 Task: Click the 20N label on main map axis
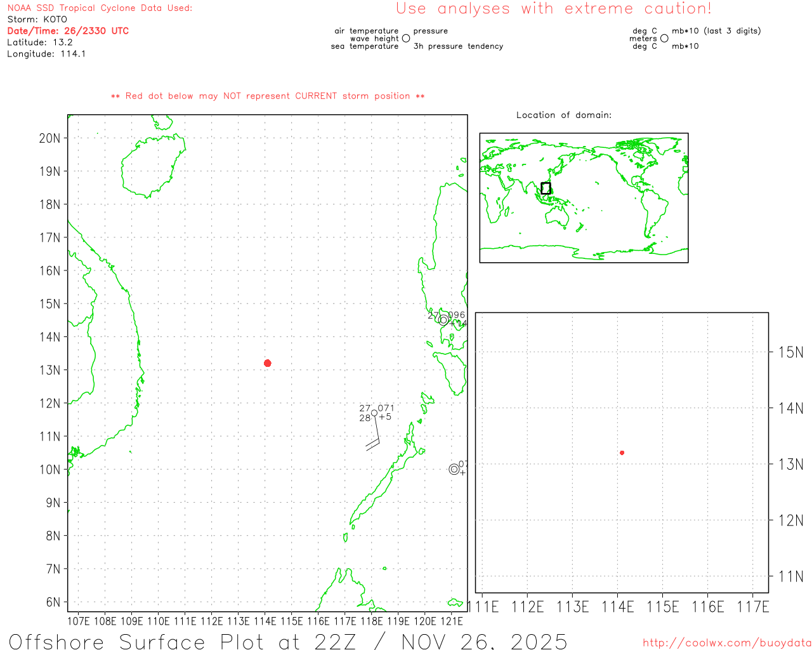pyautogui.click(x=49, y=138)
